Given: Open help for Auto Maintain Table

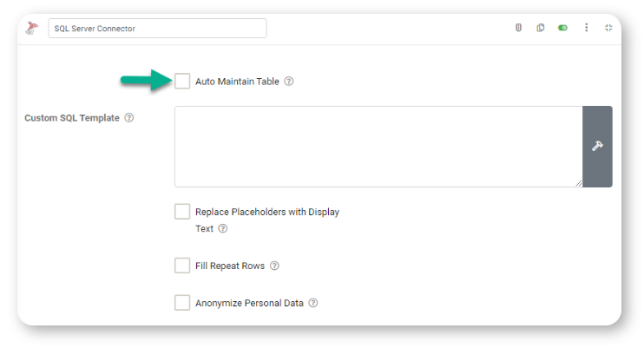Looking at the screenshot, I should (289, 82).
